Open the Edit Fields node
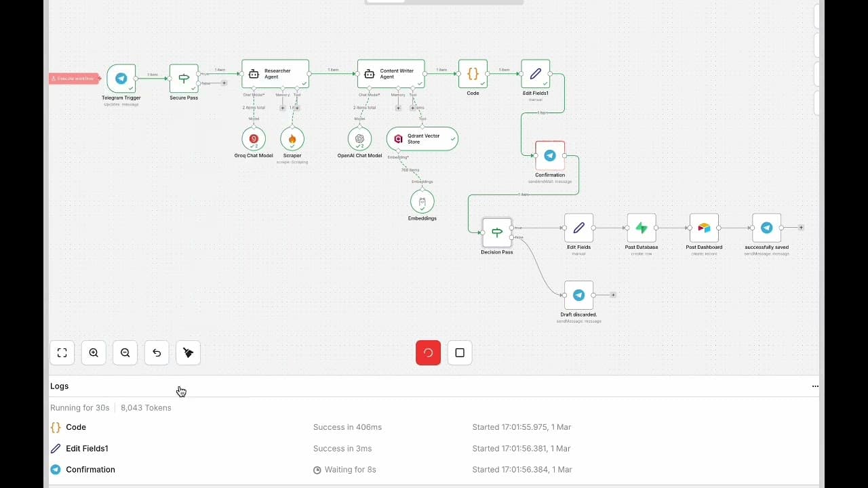This screenshot has width=868, height=488. click(579, 228)
